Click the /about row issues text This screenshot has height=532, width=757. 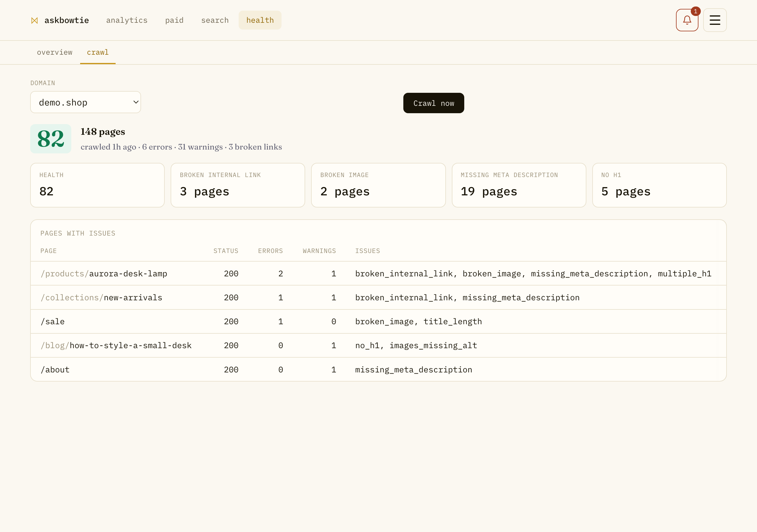[x=413, y=370]
